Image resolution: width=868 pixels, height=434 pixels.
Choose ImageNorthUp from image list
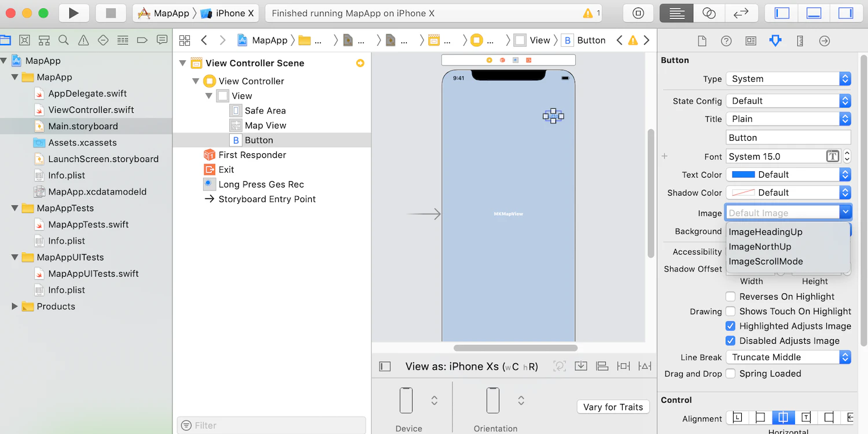(x=759, y=247)
